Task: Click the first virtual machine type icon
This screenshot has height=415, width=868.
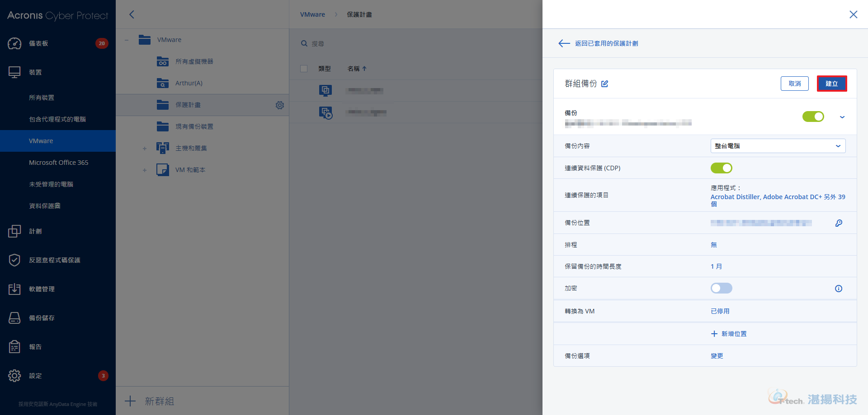Action: pos(325,91)
